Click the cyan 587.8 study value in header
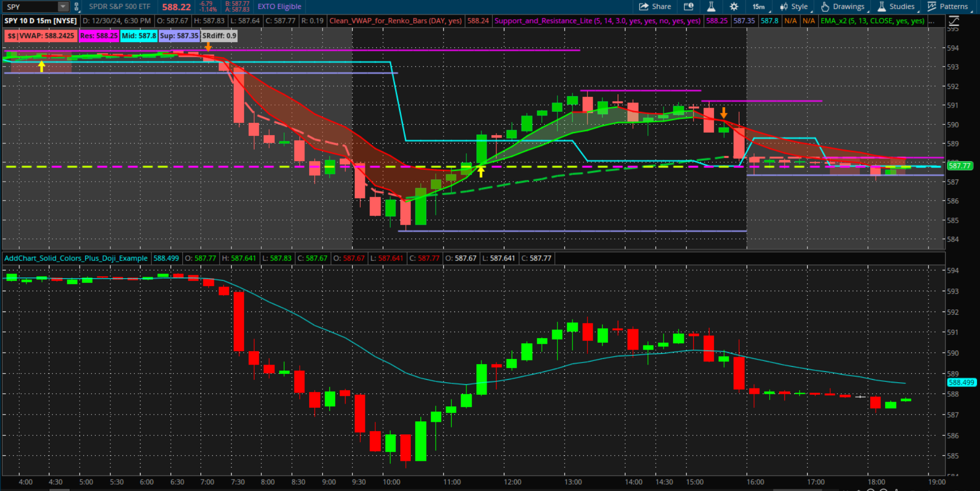 [769, 21]
